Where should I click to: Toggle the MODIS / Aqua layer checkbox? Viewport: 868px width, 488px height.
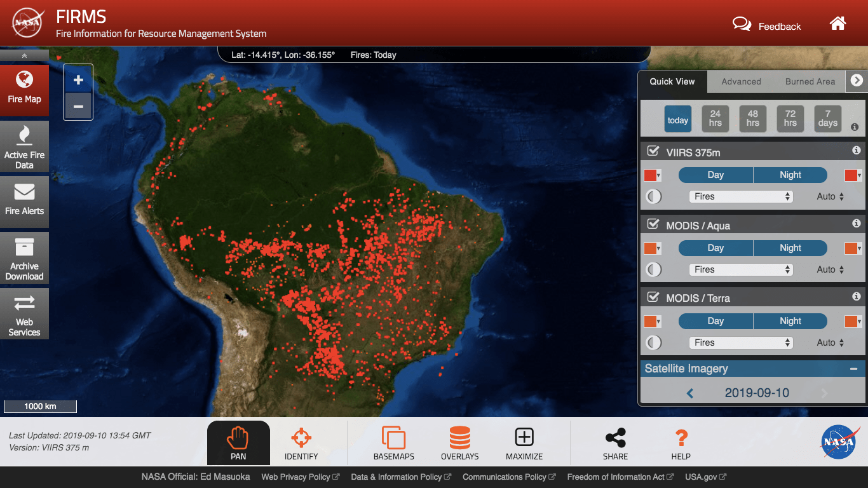[x=653, y=224]
